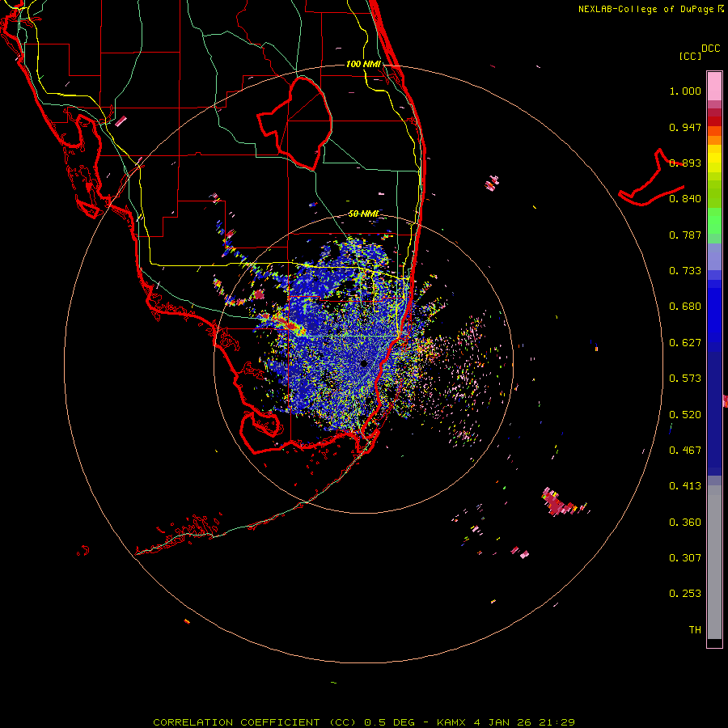Pick the bright green segment of color bar
This screenshot has height=728, width=728.
click(x=714, y=221)
